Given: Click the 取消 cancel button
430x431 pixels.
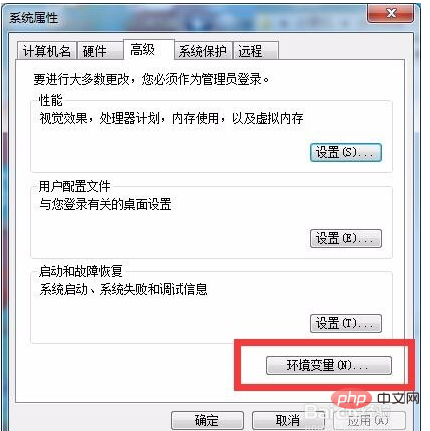Looking at the screenshot, I should 288,420.
